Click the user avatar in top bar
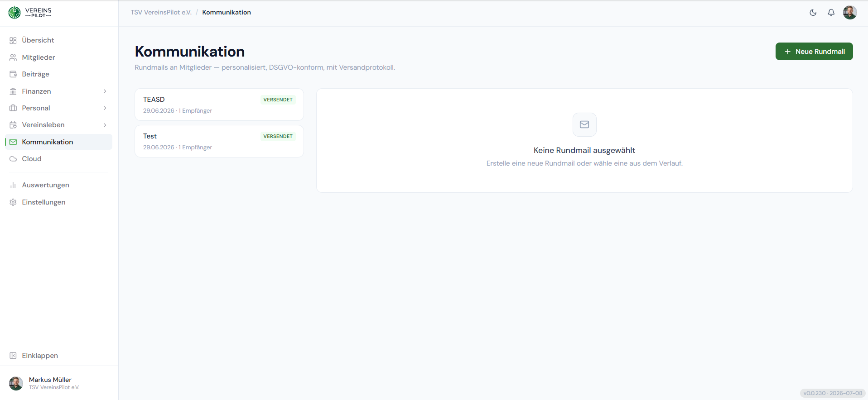 pyautogui.click(x=850, y=13)
